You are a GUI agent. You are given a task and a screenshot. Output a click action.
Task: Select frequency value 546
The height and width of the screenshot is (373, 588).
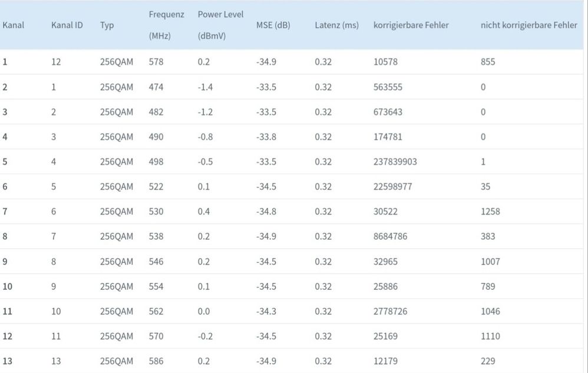click(x=156, y=262)
